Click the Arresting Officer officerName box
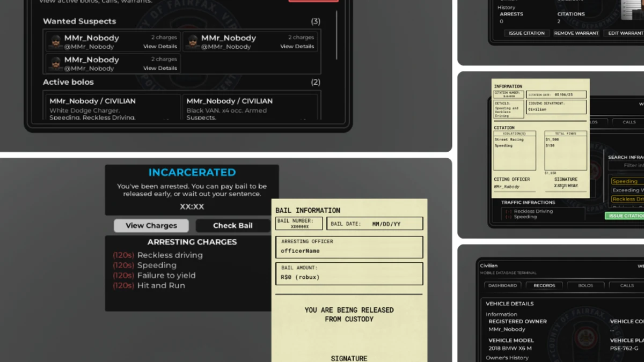The height and width of the screenshot is (362, 644). [349, 247]
